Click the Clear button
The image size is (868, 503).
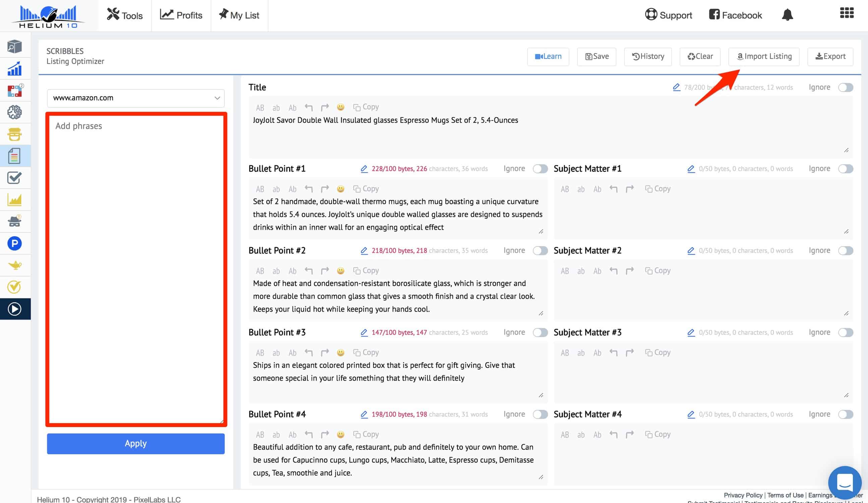click(x=700, y=57)
